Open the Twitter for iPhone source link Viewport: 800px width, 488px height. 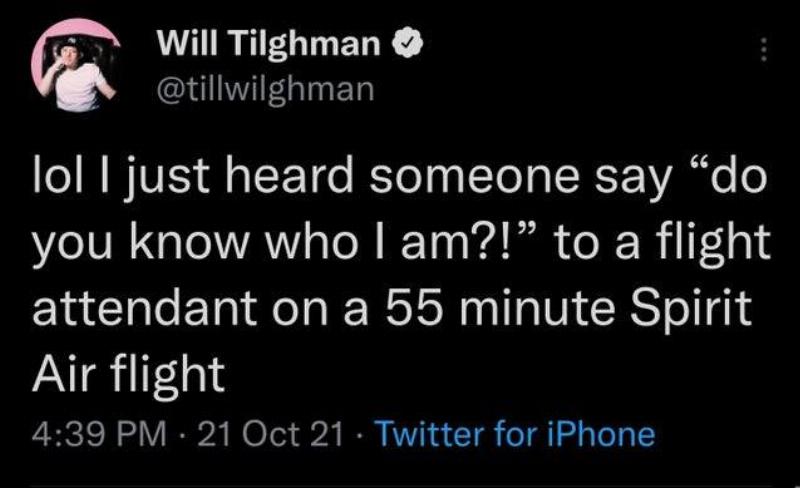(x=520, y=435)
